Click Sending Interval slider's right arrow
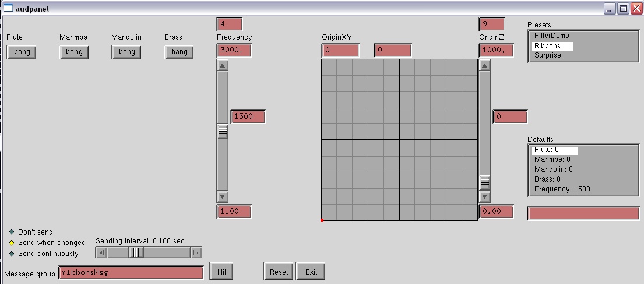The image size is (644, 284). pyautogui.click(x=196, y=253)
